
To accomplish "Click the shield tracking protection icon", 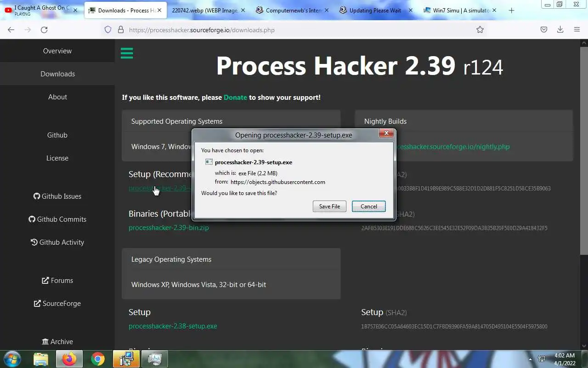I will [x=108, y=29].
